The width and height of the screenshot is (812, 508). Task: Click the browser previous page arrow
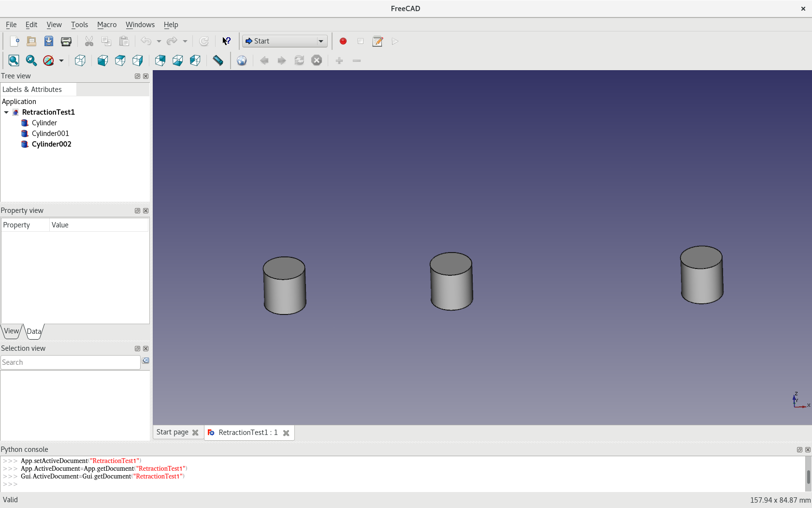(x=264, y=60)
